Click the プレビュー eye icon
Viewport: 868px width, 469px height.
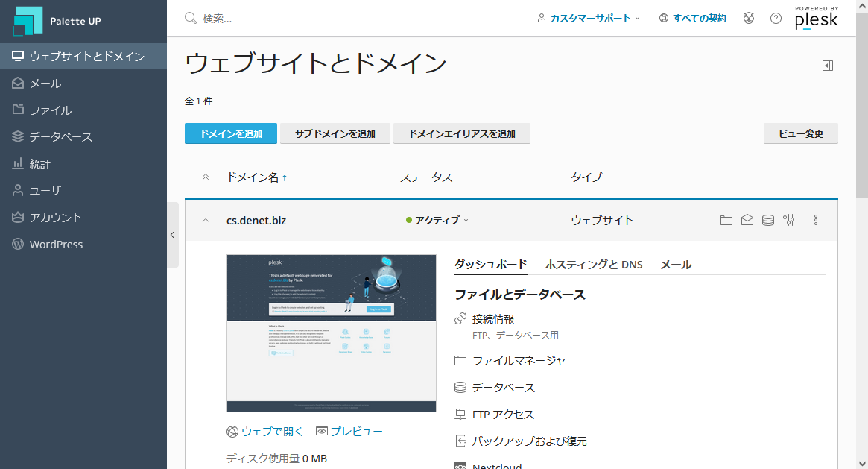tap(322, 432)
